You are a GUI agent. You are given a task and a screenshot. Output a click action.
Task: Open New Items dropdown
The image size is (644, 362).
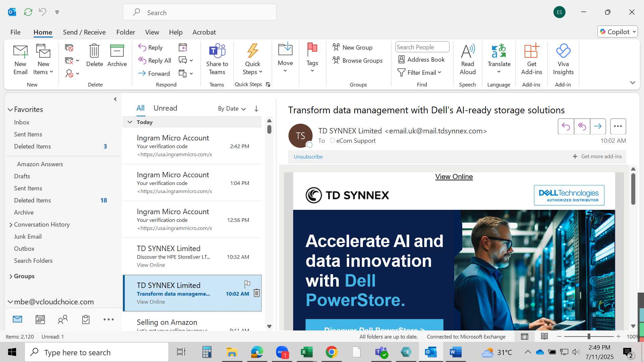click(43, 60)
